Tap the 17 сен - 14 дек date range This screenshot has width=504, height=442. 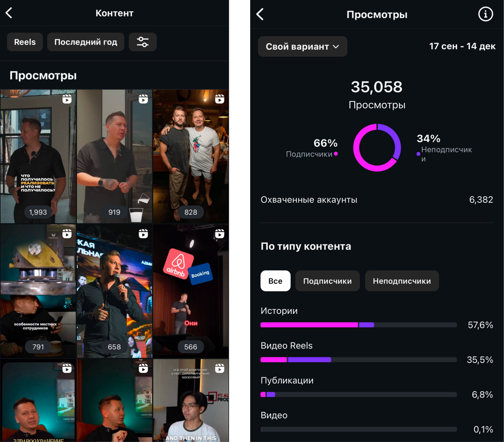click(x=462, y=46)
